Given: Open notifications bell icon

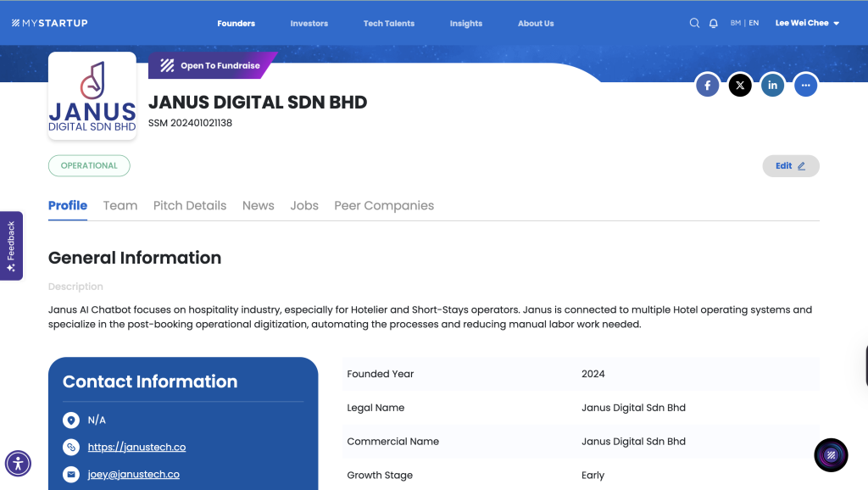Looking at the screenshot, I should tap(714, 23).
